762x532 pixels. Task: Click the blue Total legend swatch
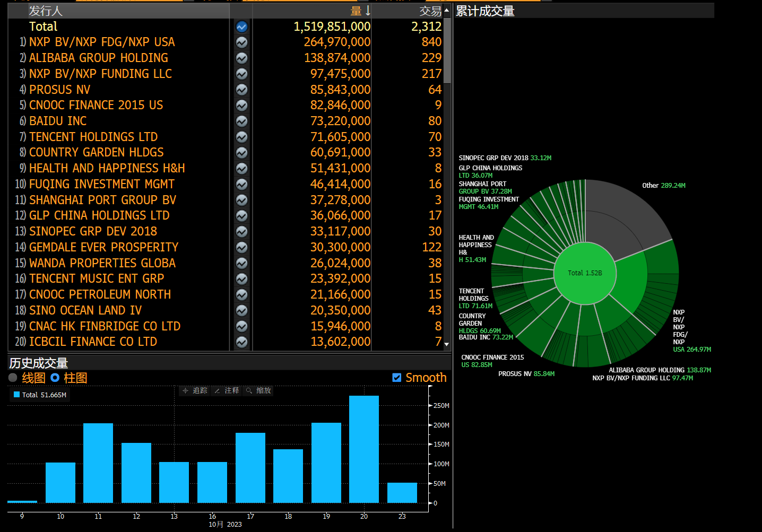click(17, 395)
